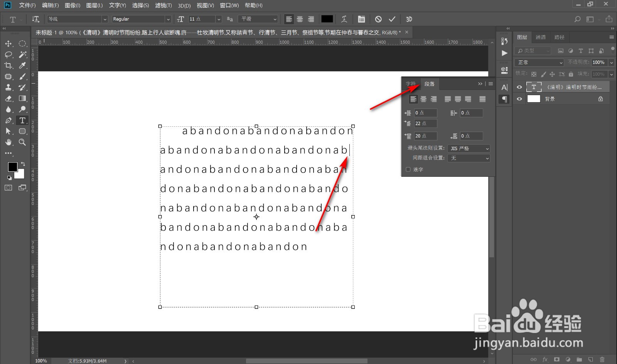The height and width of the screenshot is (364, 617).
Task: Open the search icon at top right
Action: point(577,19)
